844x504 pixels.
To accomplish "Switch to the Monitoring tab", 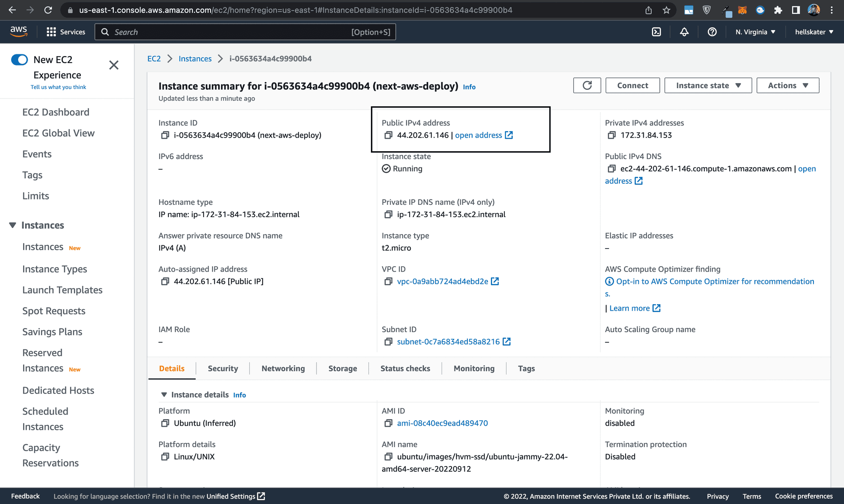I will 474,368.
